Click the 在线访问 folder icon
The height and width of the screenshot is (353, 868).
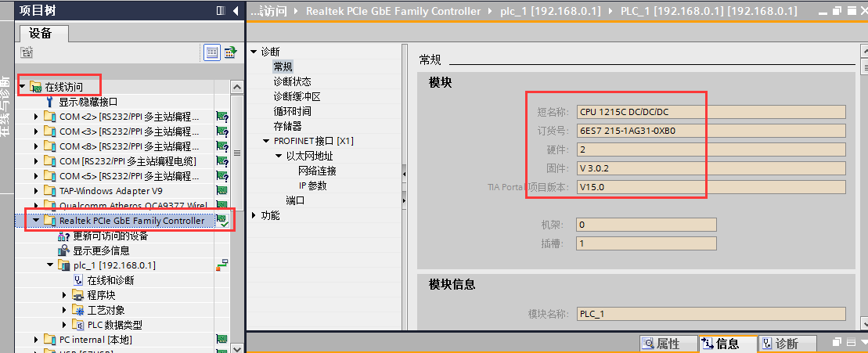(35, 87)
